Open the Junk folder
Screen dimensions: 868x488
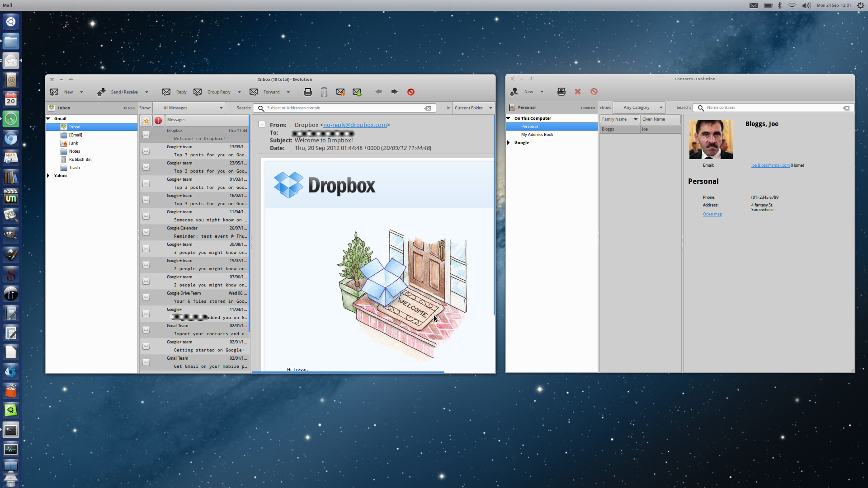click(x=73, y=143)
